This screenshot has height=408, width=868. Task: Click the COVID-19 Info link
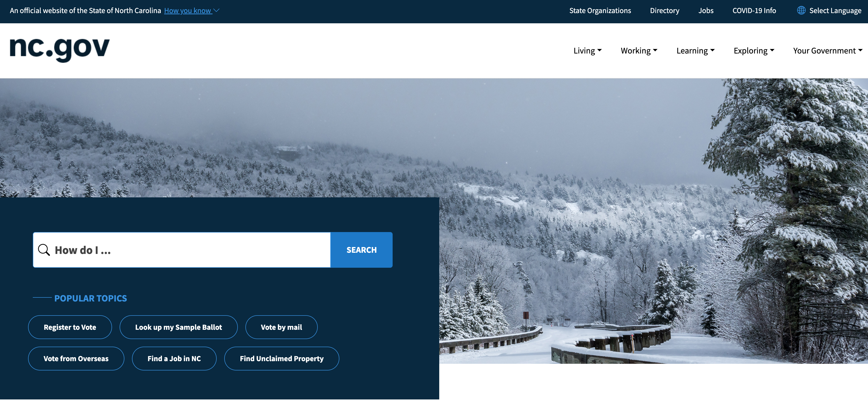[x=754, y=10]
